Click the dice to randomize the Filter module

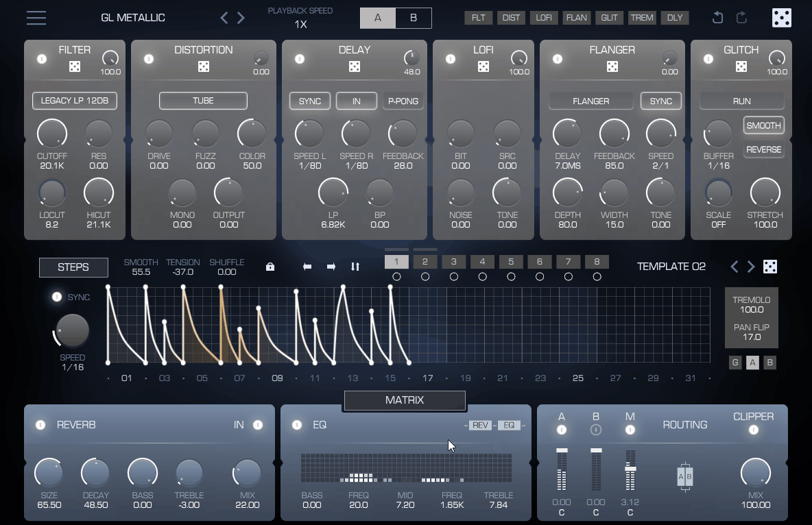tap(74, 66)
